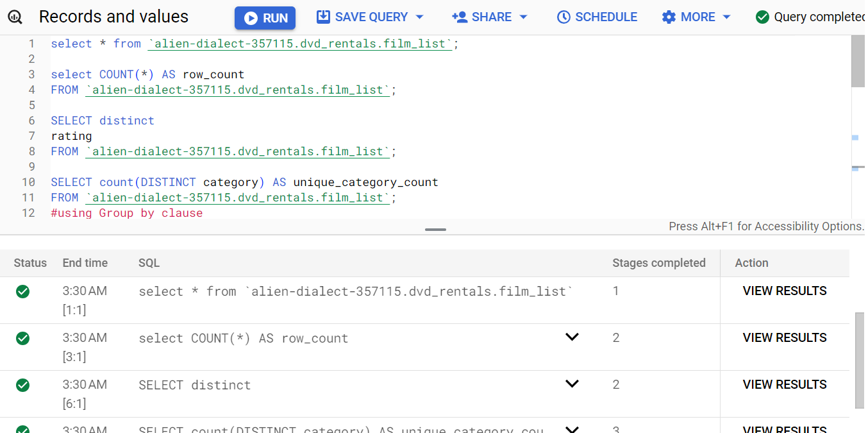Click the editor vertical scrollbar thumb

coord(858,61)
